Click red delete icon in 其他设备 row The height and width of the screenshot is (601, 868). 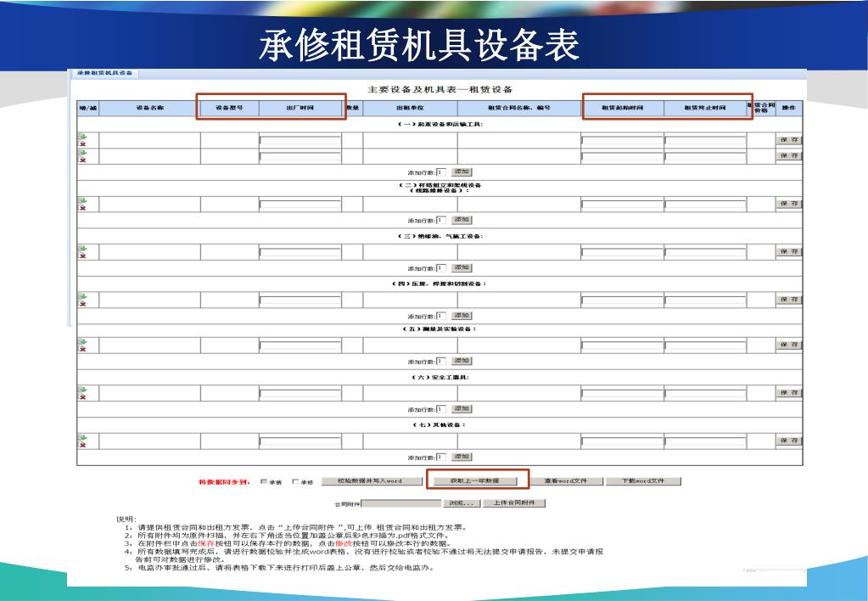coord(83,445)
